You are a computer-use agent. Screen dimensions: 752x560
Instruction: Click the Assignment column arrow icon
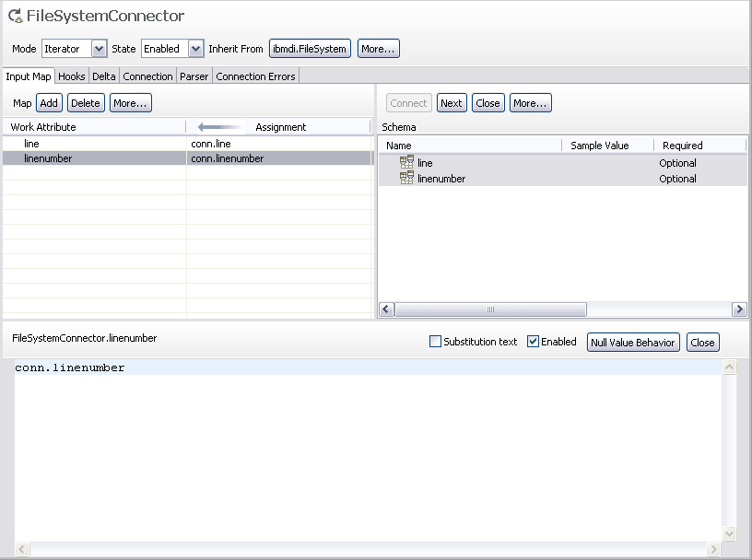[220, 127]
